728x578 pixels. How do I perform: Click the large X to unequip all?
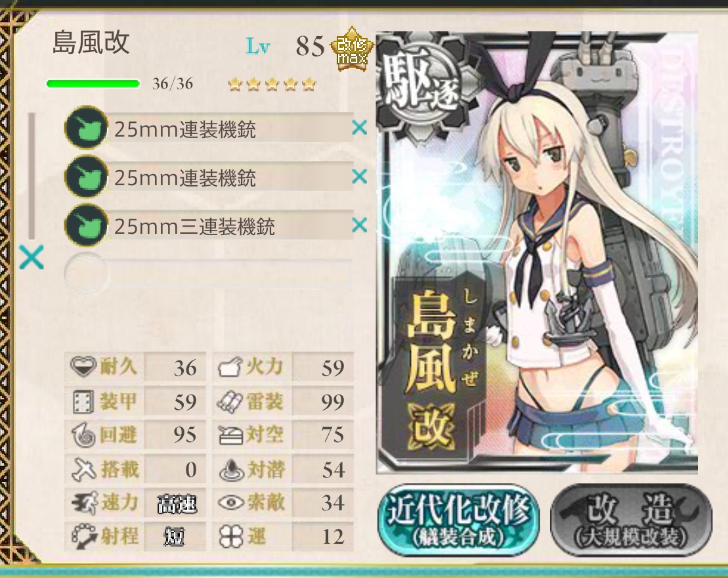32,257
